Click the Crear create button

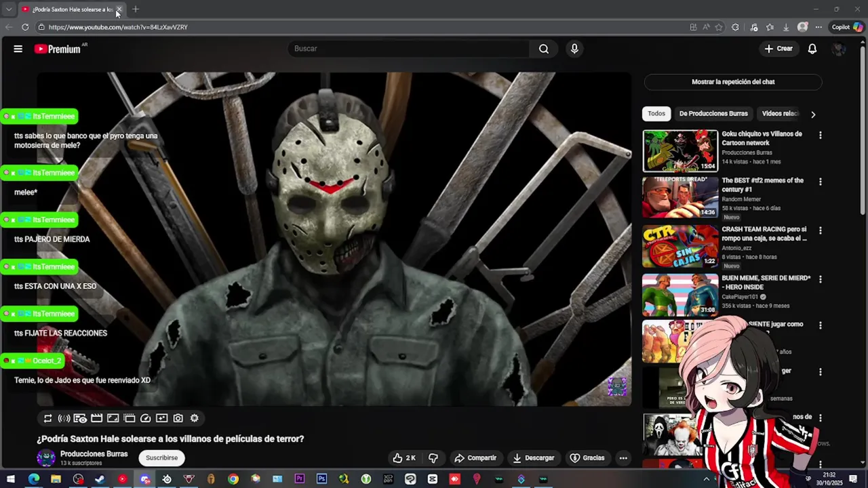[778, 49]
